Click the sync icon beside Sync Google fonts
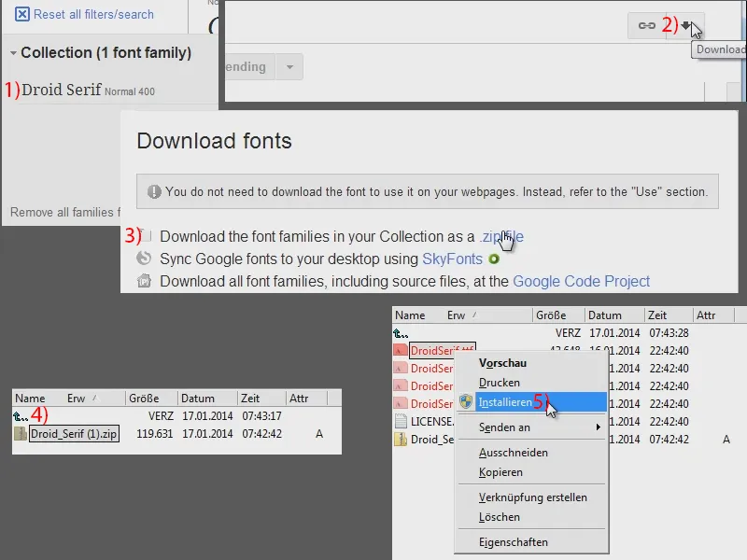747x560 pixels. click(144, 259)
